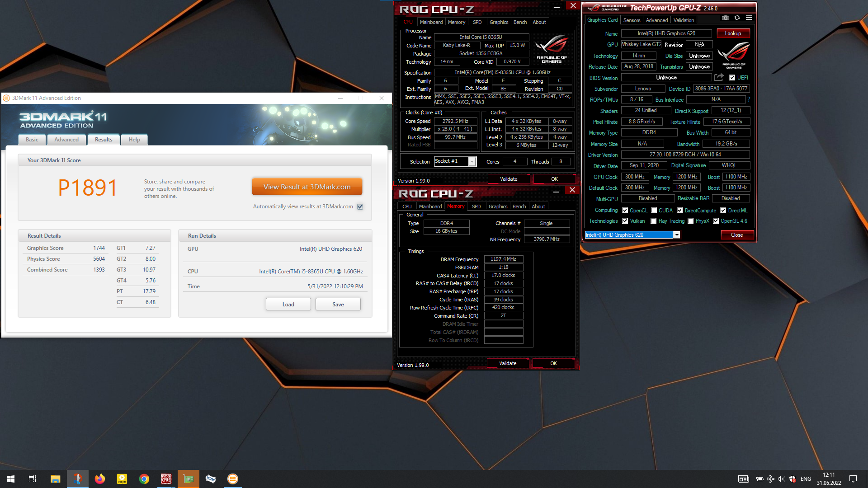Click the BIOS export share icon in GPU-Z
The height and width of the screenshot is (488, 868).
pos(719,77)
